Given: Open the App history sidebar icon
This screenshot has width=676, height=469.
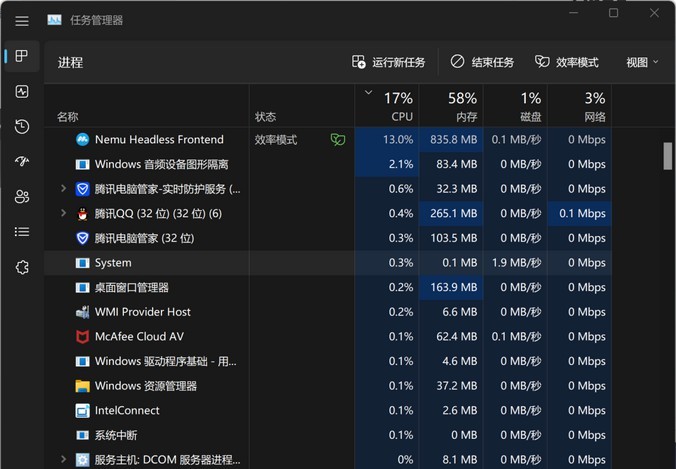Looking at the screenshot, I should point(22,126).
